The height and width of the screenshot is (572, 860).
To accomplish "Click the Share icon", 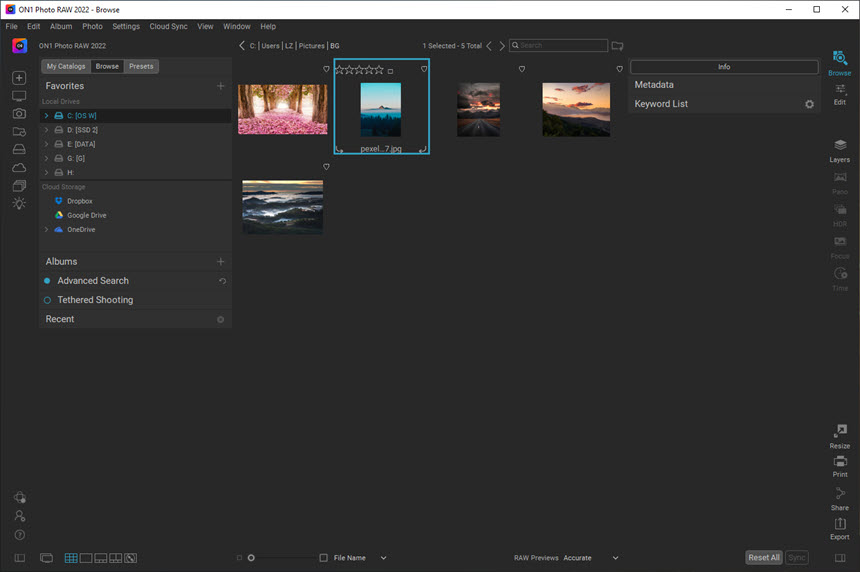I will (x=840, y=499).
